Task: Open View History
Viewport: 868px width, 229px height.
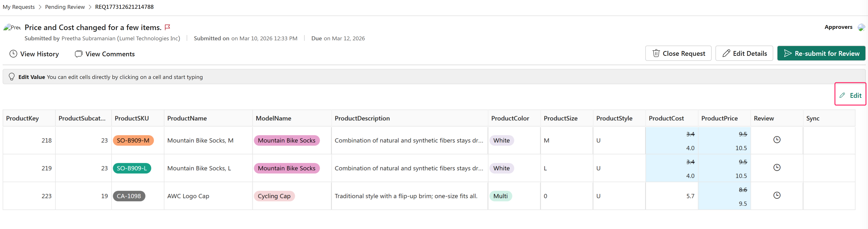Action: [x=34, y=54]
